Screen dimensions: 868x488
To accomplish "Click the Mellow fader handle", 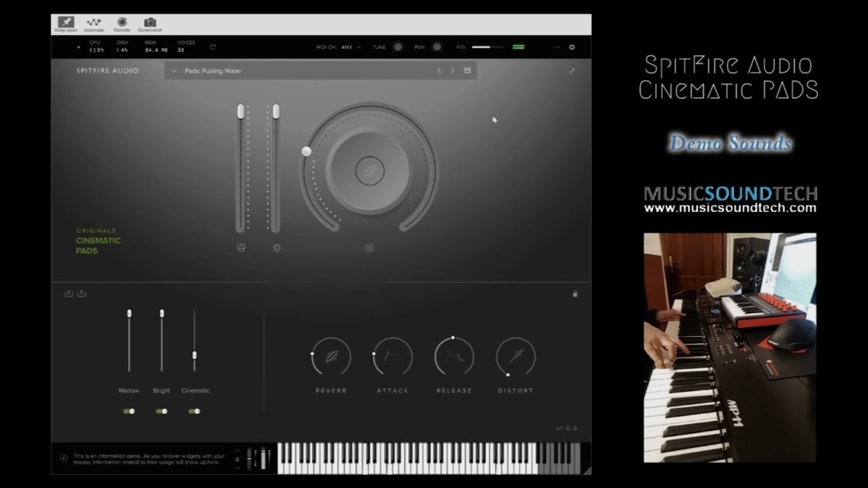I will click(x=129, y=313).
